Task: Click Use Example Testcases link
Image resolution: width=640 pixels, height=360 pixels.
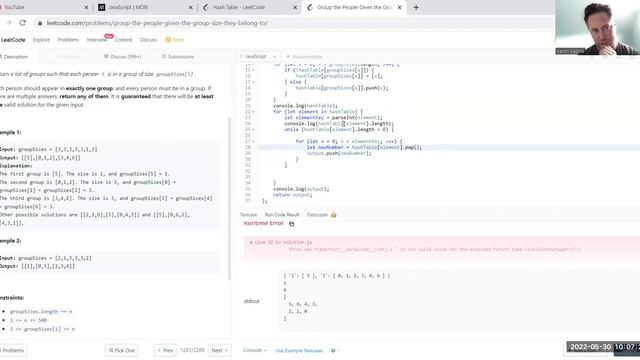Action: [299, 351]
